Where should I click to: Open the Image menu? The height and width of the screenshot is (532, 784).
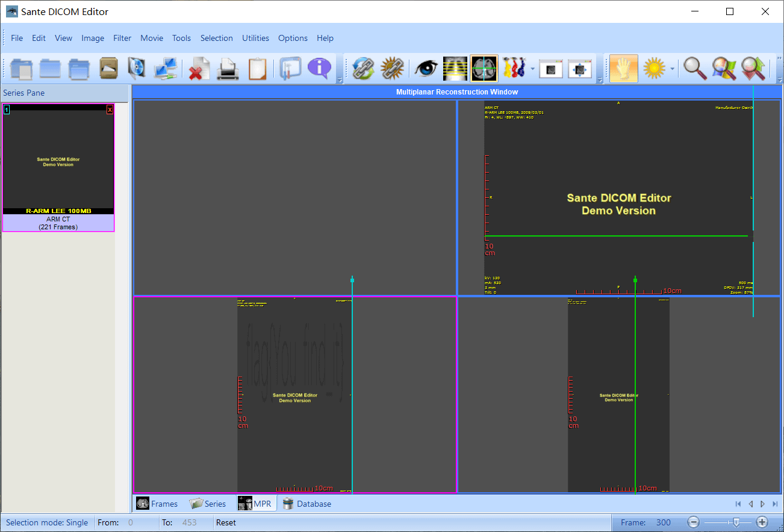(93, 38)
